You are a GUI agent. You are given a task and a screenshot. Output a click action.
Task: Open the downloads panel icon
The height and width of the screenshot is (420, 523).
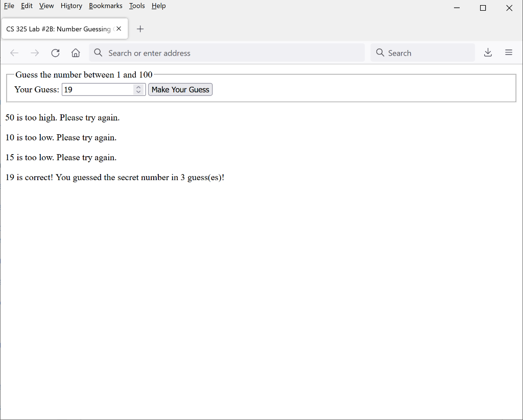click(488, 53)
